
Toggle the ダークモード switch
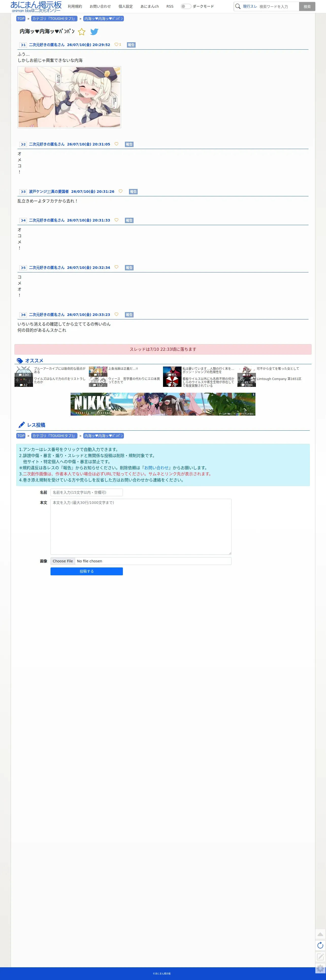coord(185,6)
